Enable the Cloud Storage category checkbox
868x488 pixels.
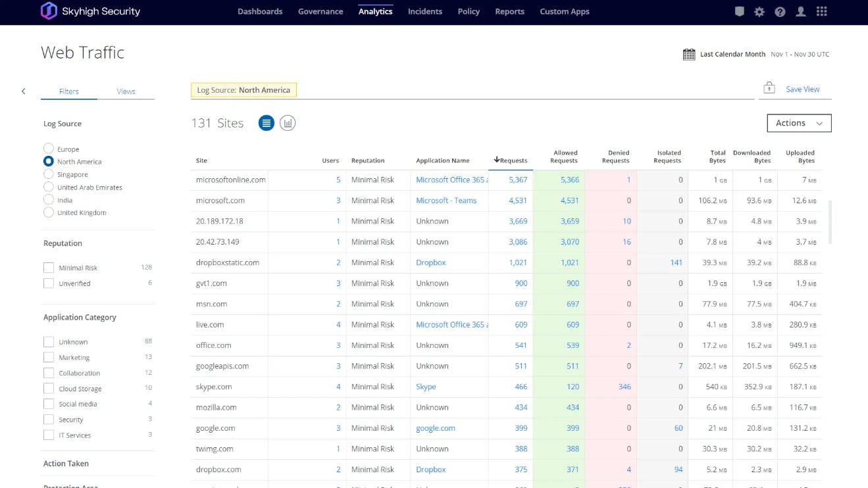point(49,389)
